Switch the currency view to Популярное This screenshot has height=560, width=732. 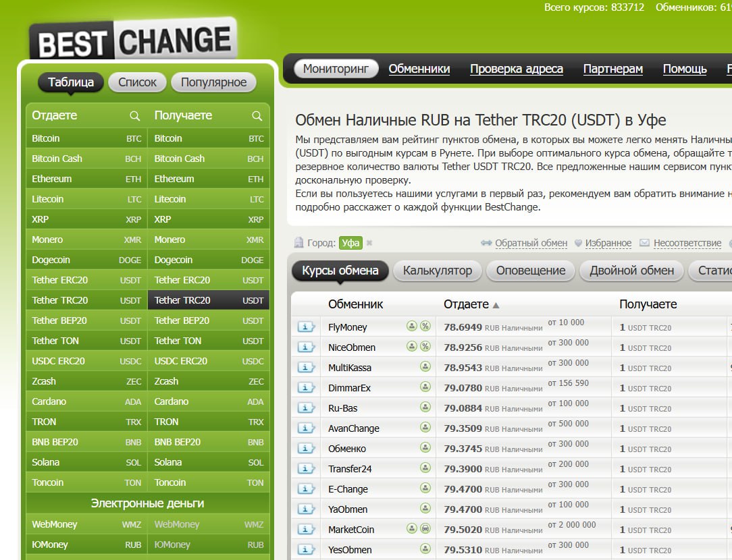point(213,82)
